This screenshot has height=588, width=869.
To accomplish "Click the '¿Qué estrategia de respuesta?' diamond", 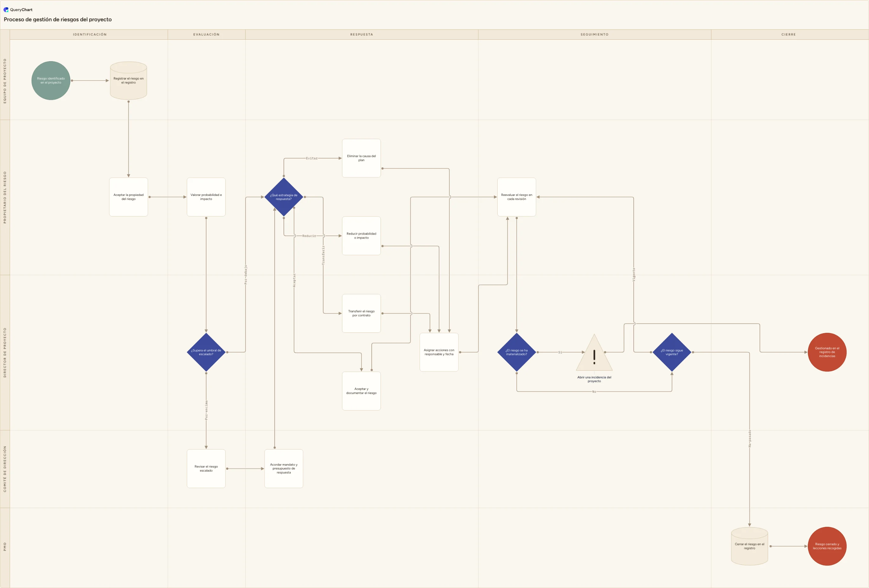I will click(284, 197).
